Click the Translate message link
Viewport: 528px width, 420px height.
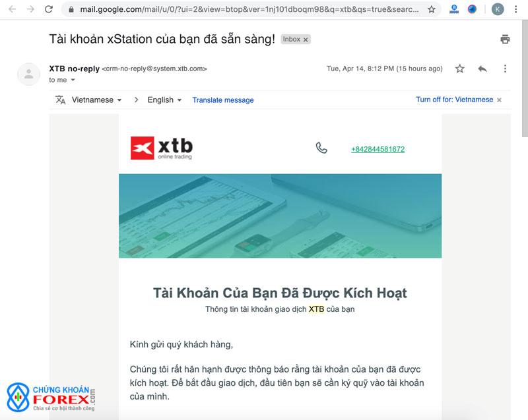pyautogui.click(x=223, y=100)
